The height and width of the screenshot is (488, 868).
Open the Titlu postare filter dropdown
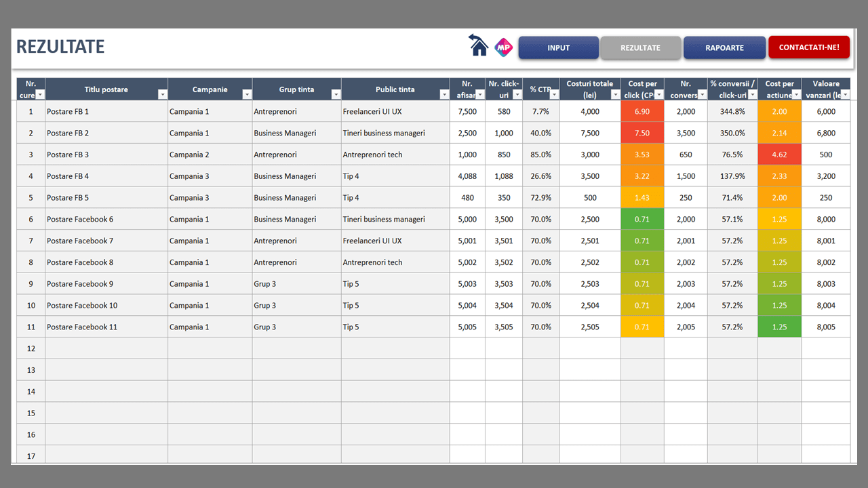click(162, 95)
